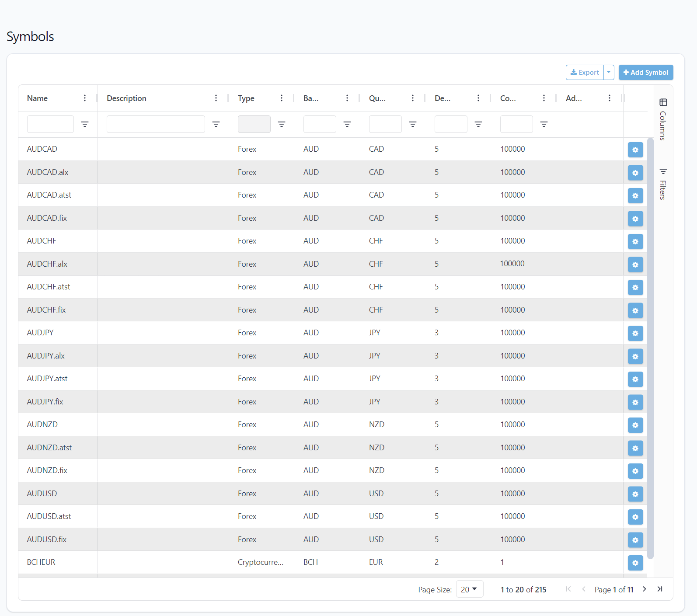Open the Page Size dropdown
Image resolution: width=697 pixels, height=616 pixels.
469,589
